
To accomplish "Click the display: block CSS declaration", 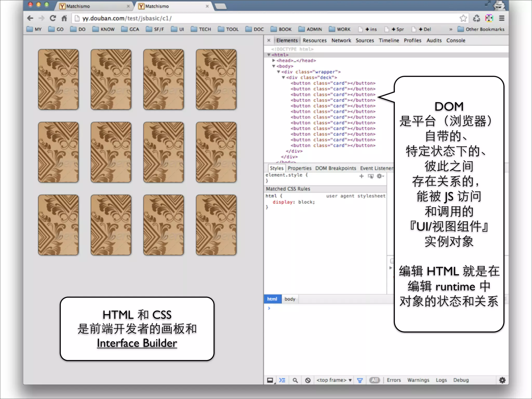I will (x=294, y=202).
